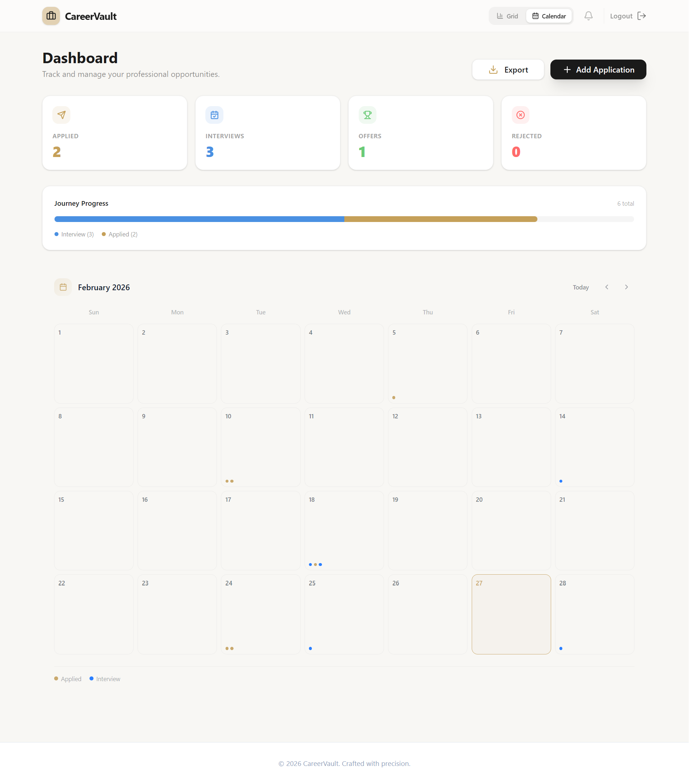Click the blue Interview segment of progress bar
Screen dimensions: 689x784
(200, 219)
